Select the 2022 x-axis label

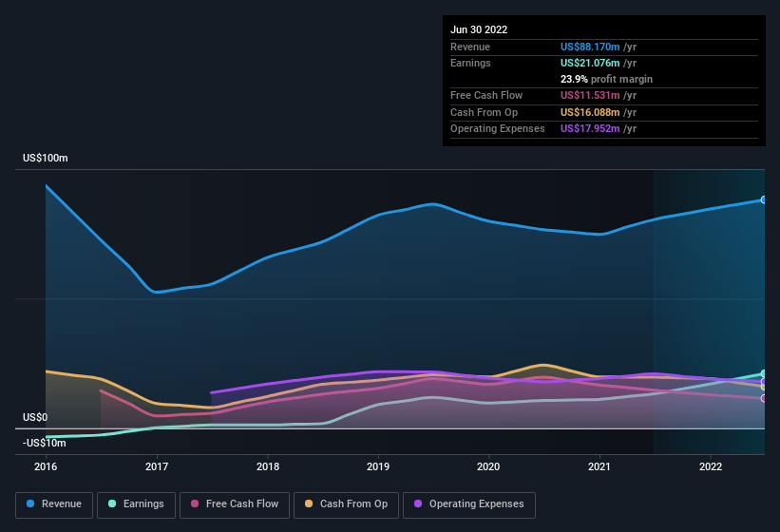pos(711,466)
